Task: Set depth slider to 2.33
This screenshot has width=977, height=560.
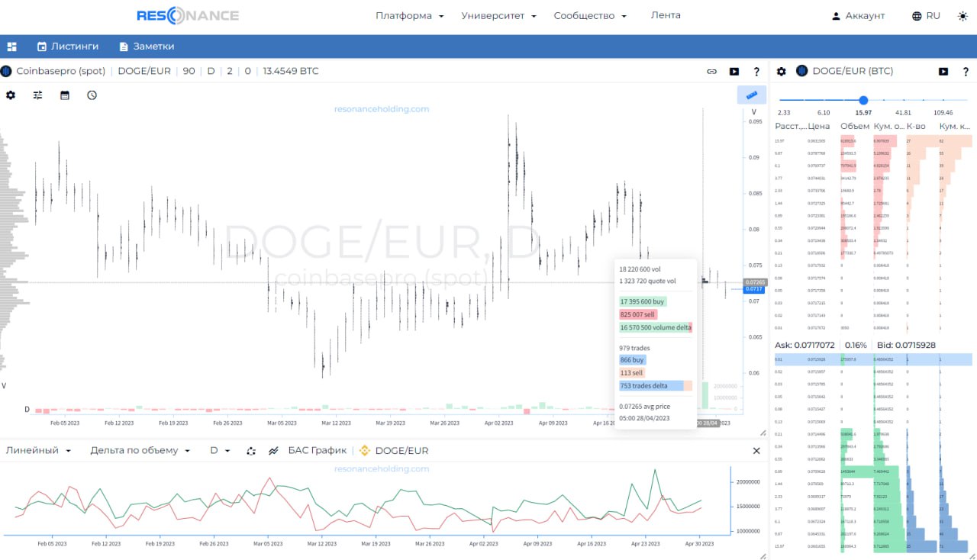Action: click(783, 113)
